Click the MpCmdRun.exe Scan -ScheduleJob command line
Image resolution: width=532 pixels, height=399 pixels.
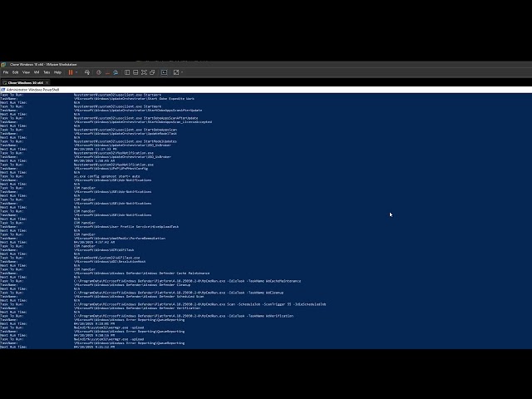pyautogui.click(x=199, y=304)
